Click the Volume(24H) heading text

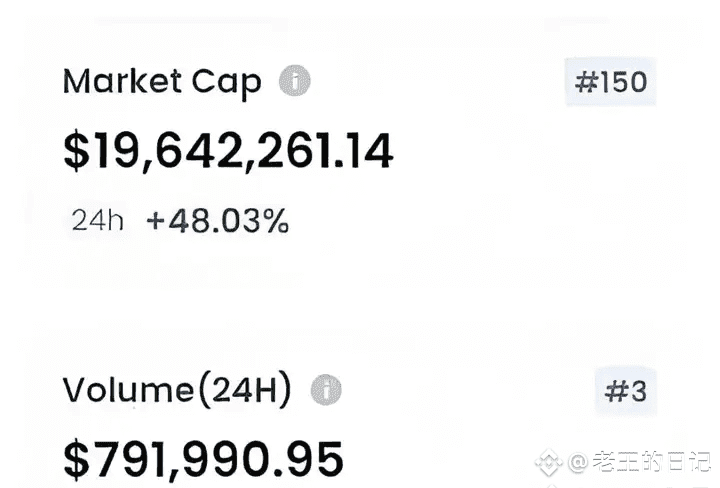tap(177, 391)
